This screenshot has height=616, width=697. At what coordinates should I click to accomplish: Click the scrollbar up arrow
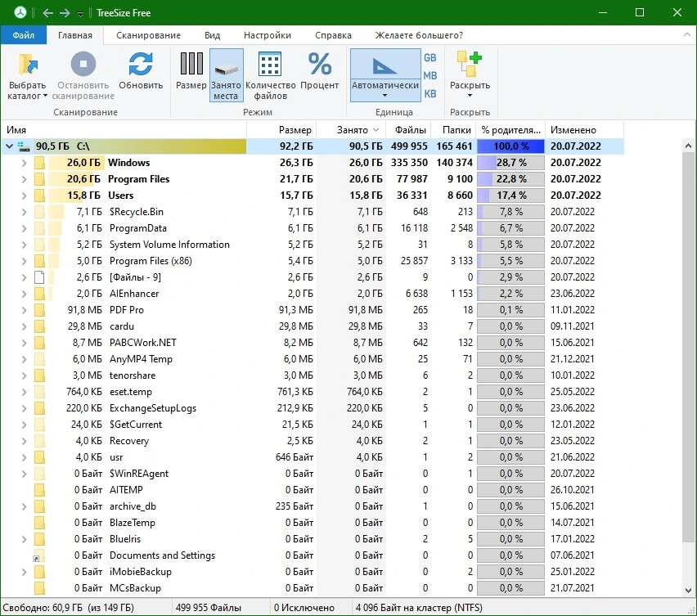click(x=688, y=146)
